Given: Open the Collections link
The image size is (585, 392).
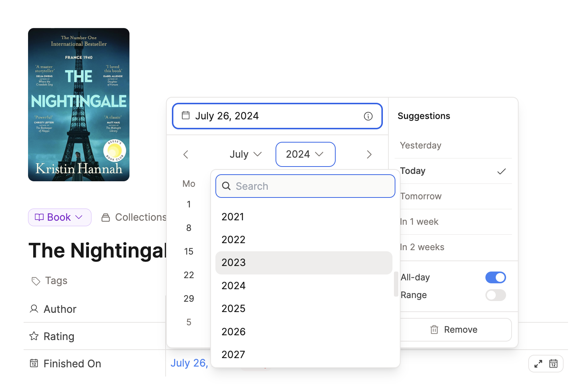Looking at the screenshot, I should 135,217.
